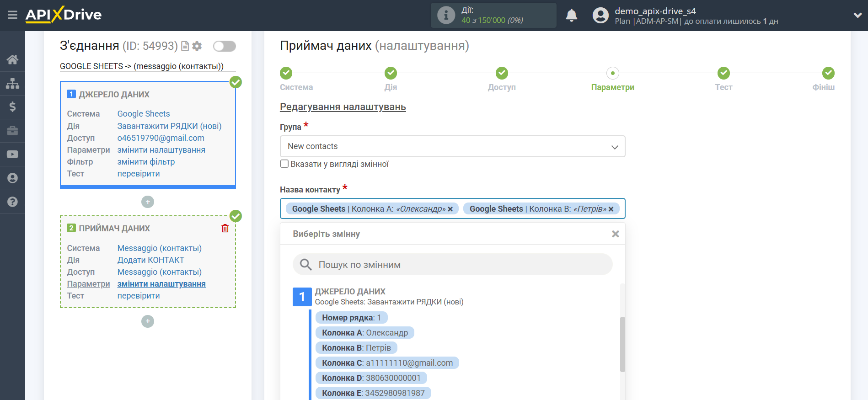
Task: Click 'змінити фільтр' link
Action: tap(146, 162)
